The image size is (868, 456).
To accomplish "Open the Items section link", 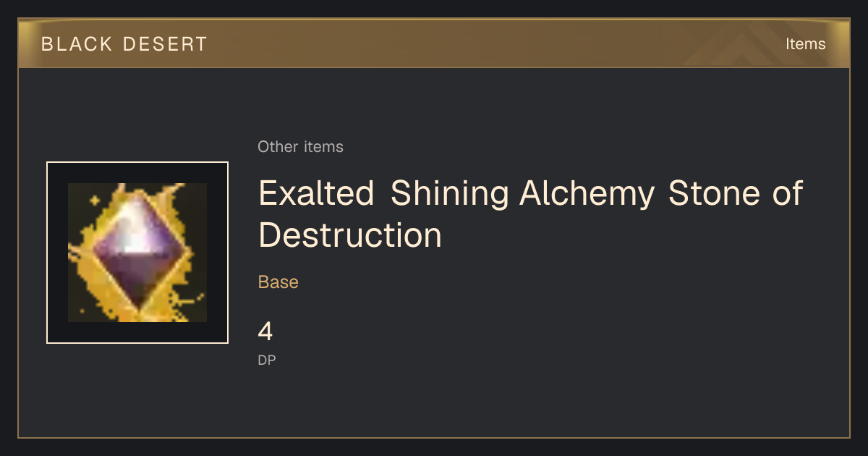I will point(805,43).
